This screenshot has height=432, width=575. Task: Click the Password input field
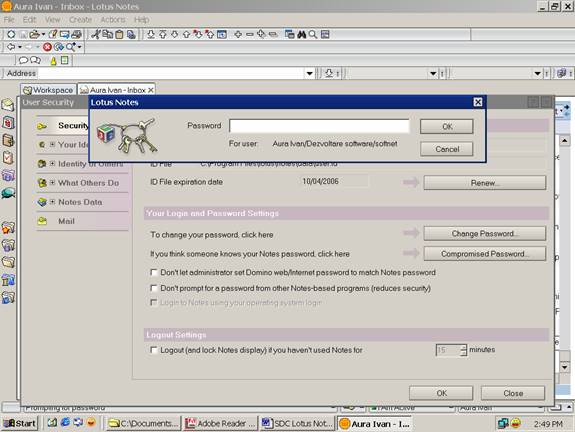319,126
